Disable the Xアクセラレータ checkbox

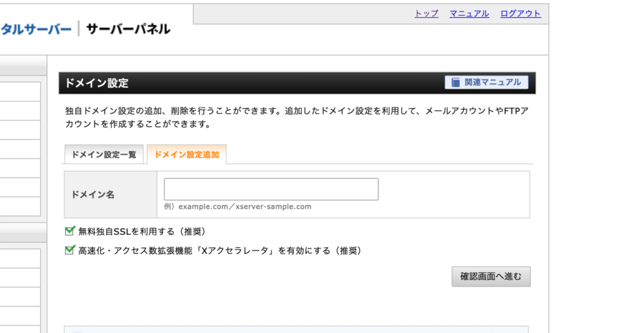click(x=70, y=250)
